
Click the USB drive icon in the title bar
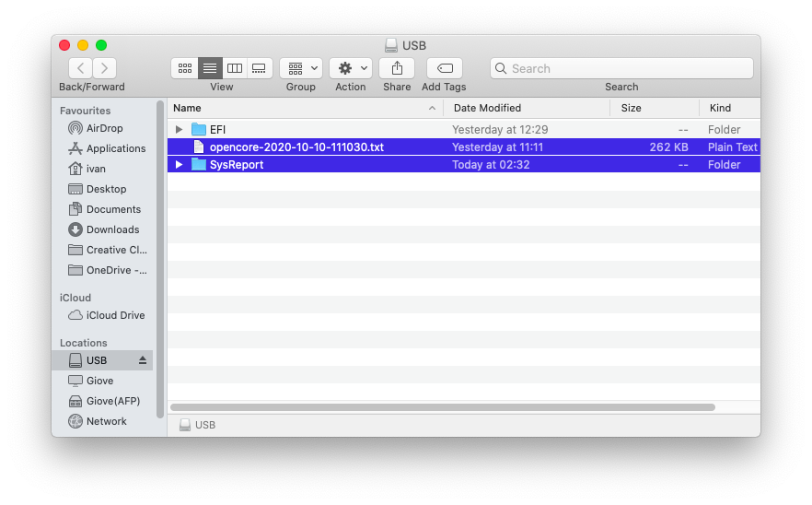tap(391, 46)
